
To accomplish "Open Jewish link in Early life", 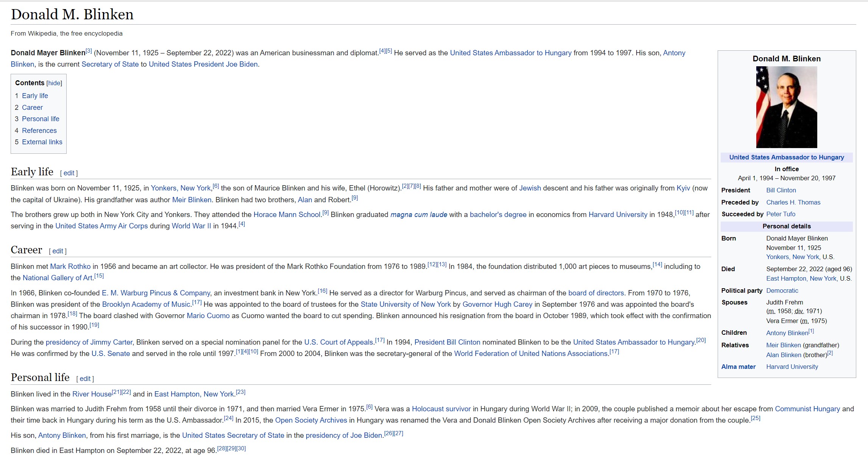I will tap(530, 188).
